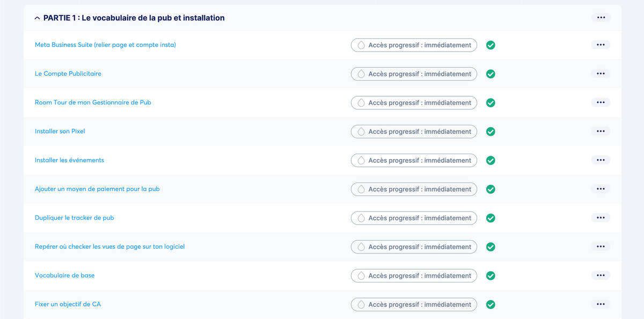This screenshot has height=319, width=644.
Task: Click Accès progressif button for Meta Business Suite
Action: [x=414, y=45]
